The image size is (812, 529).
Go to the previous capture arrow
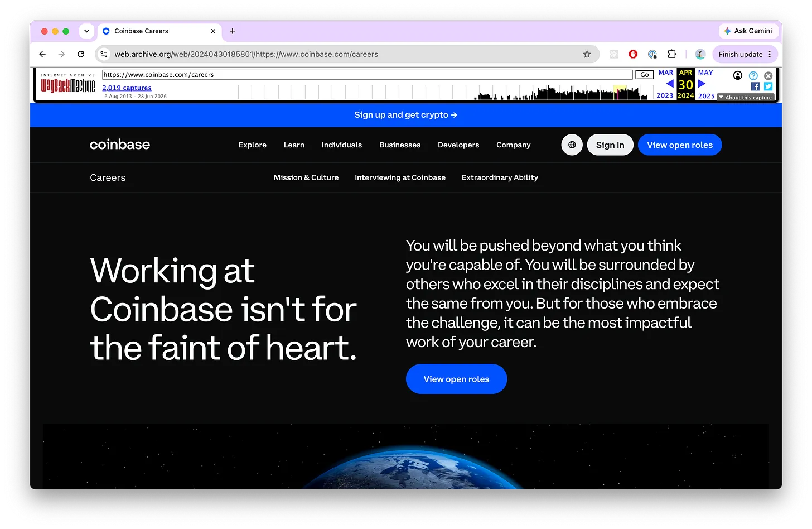coord(670,84)
